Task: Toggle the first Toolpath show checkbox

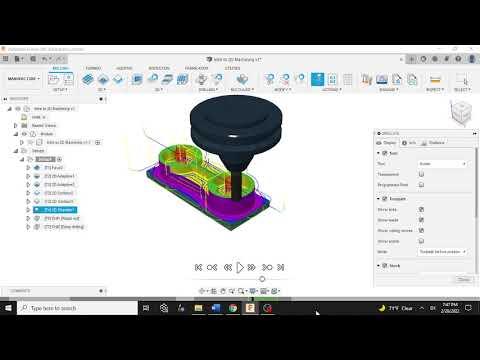Action: pos(421,209)
